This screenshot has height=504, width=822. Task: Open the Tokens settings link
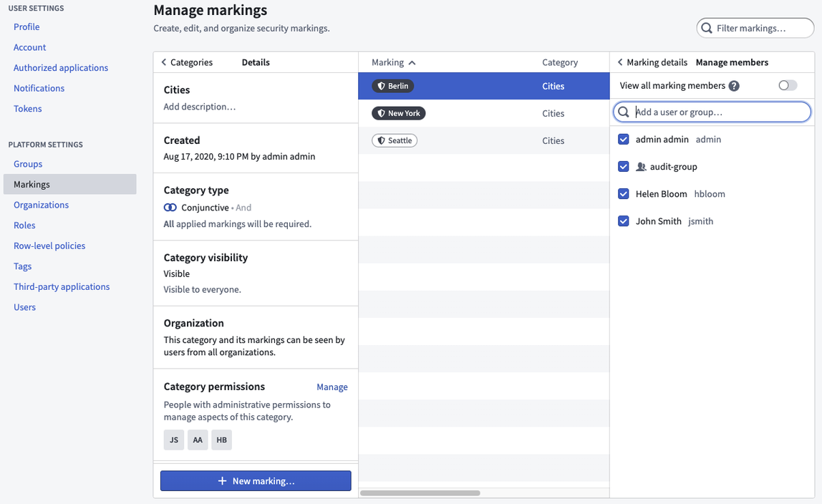tap(28, 108)
